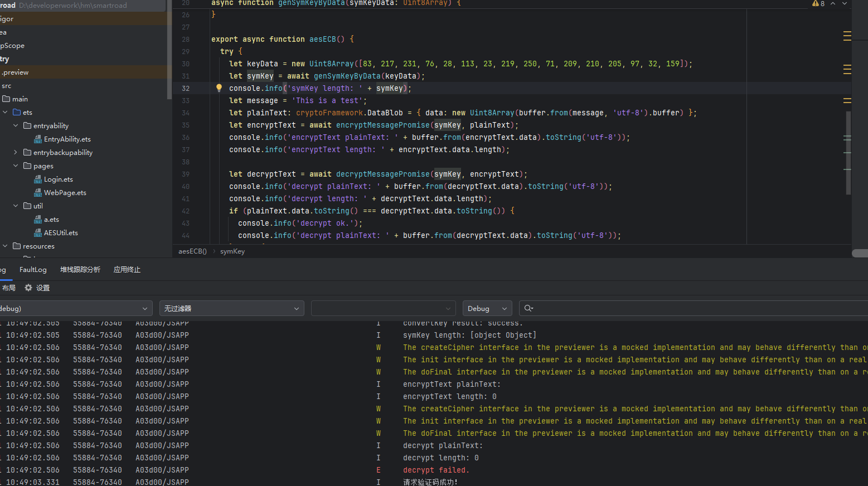868x486 pixels.
Task: Click aesECB() in the breadcrumb bar
Action: [x=192, y=251]
